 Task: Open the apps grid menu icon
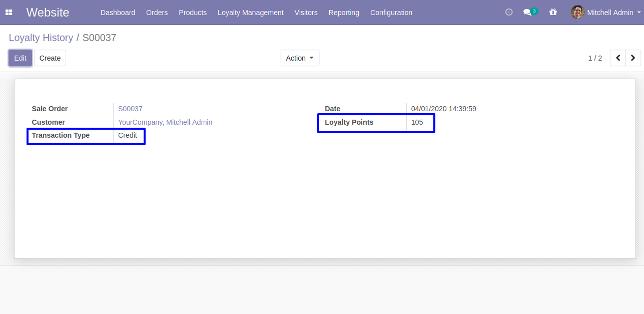pyautogui.click(x=9, y=13)
